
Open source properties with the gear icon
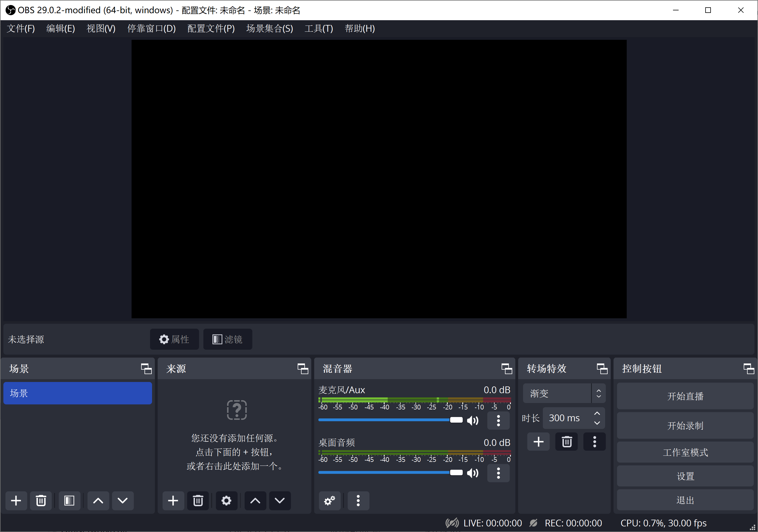click(226, 501)
